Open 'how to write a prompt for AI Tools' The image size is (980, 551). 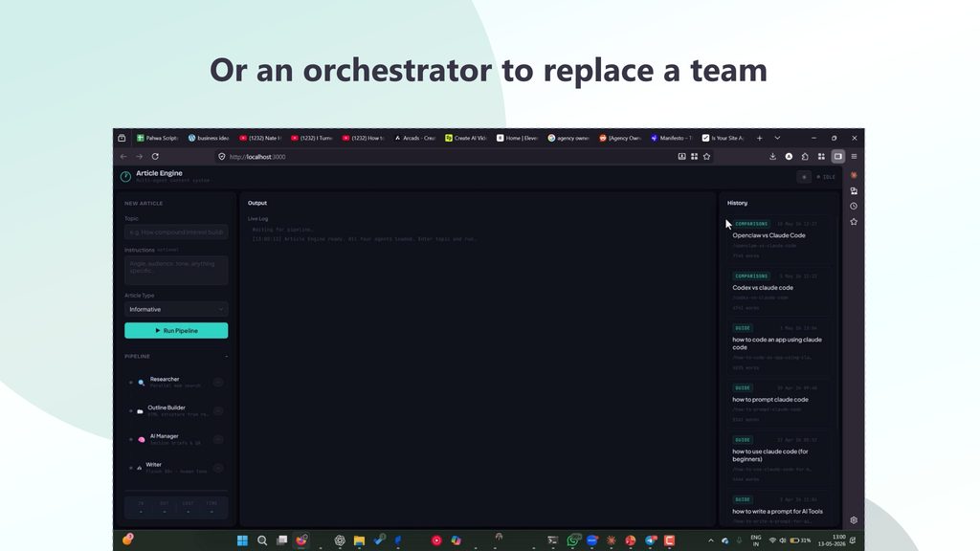pos(781,510)
